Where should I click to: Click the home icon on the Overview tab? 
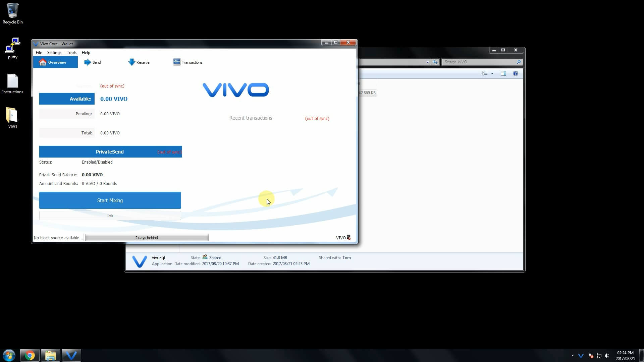point(42,62)
